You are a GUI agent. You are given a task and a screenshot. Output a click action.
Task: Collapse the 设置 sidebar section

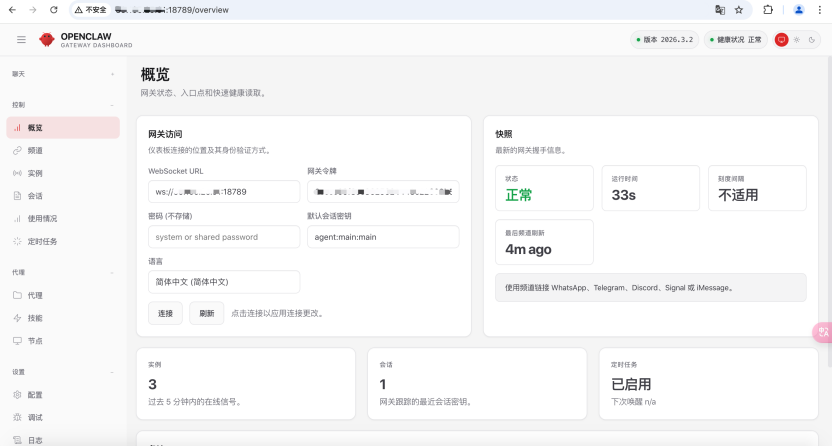pyautogui.click(x=63, y=372)
